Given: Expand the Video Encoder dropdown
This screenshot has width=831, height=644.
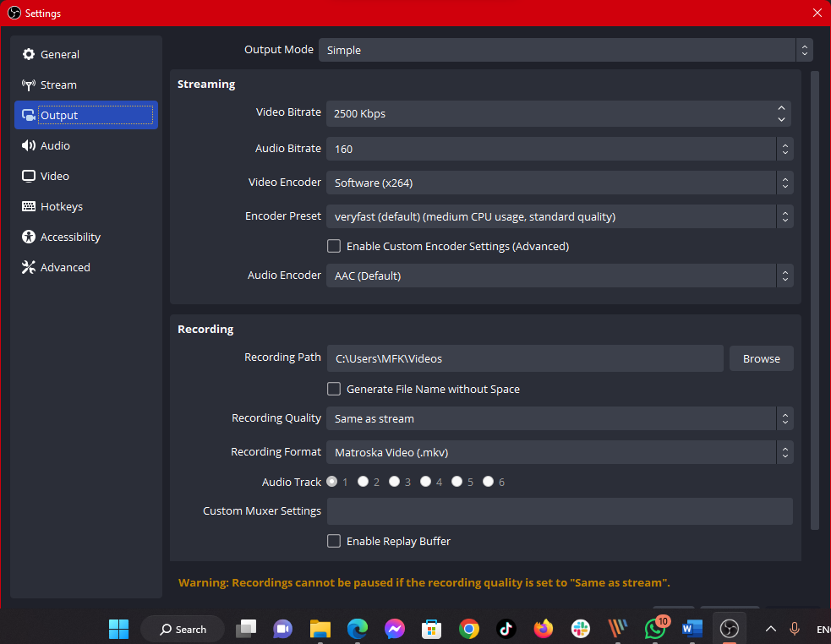Looking at the screenshot, I should pos(559,183).
